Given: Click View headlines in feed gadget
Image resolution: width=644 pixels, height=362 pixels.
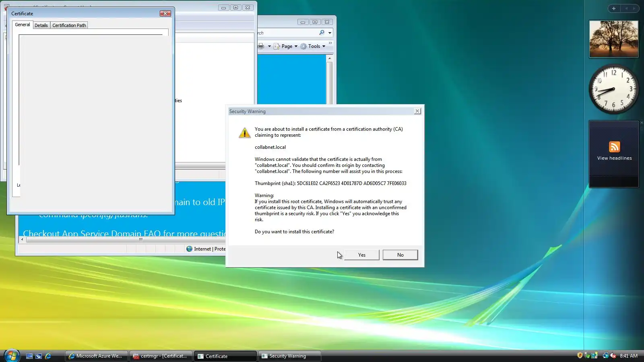Looking at the screenshot, I should point(614,158).
